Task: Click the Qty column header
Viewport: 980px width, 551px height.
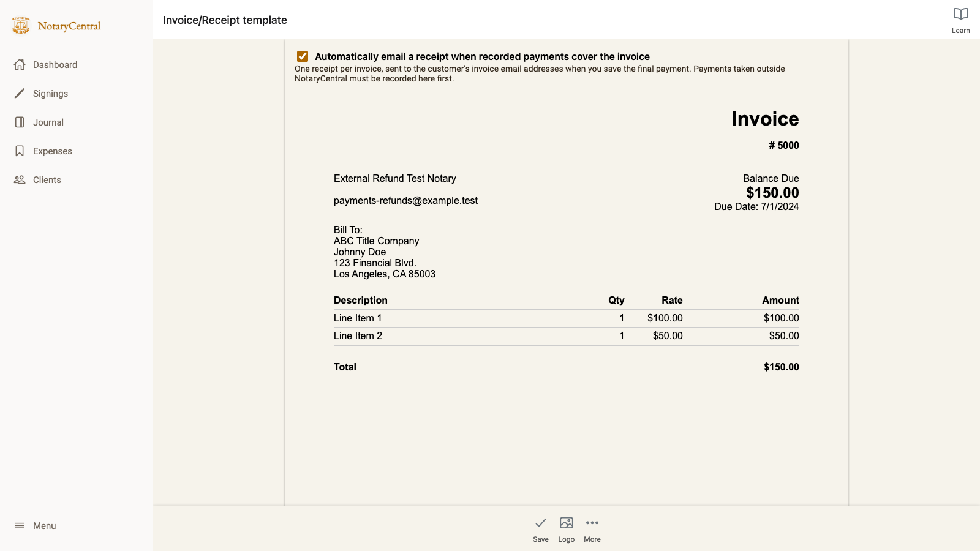Action: (616, 300)
